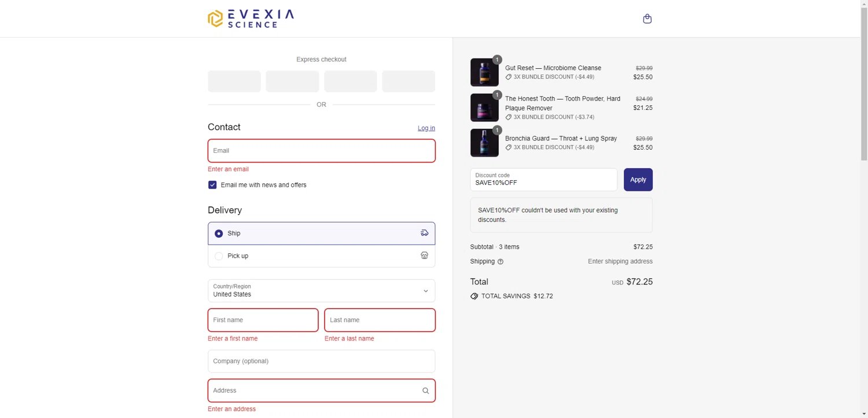Image resolution: width=868 pixels, height=418 pixels.
Task: Click the Express checkout heading
Action: pos(321,60)
